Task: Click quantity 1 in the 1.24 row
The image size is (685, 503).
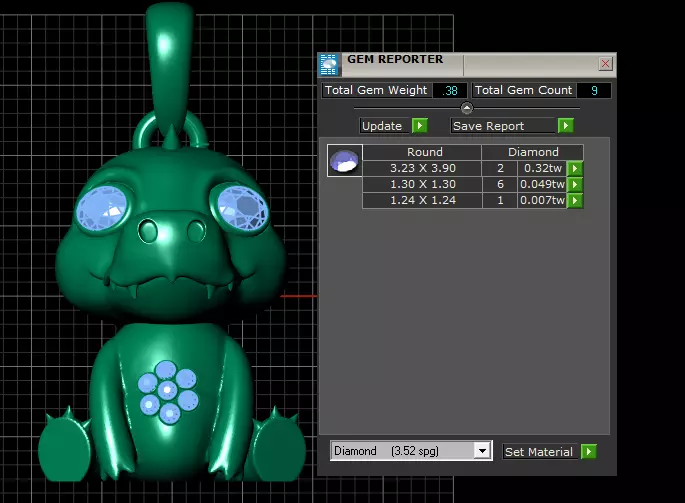Action: point(500,201)
